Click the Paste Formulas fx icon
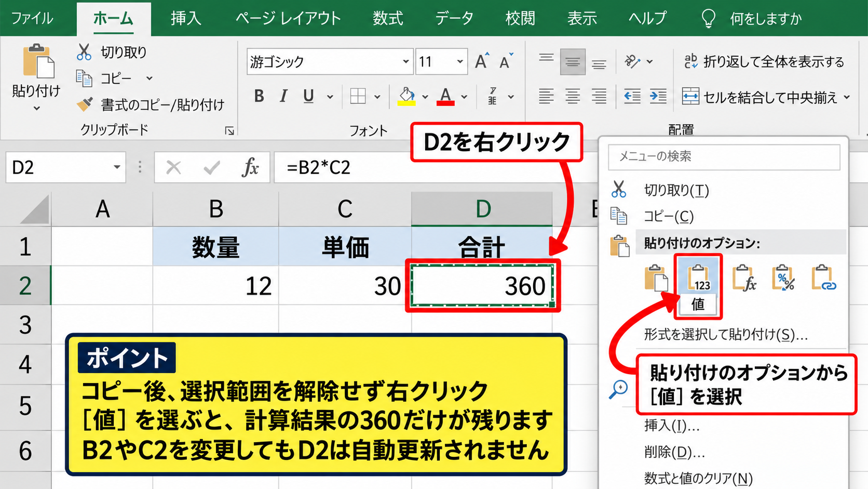 point(744,277)
